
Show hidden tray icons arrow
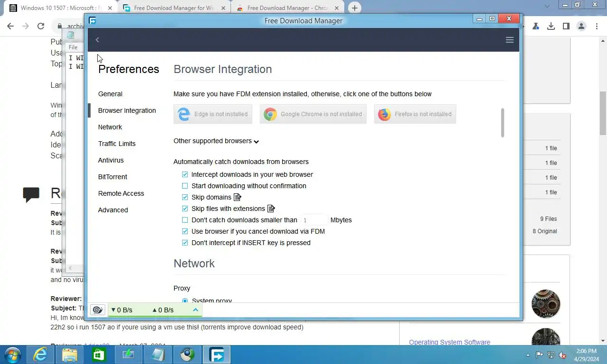click(528, 355)
